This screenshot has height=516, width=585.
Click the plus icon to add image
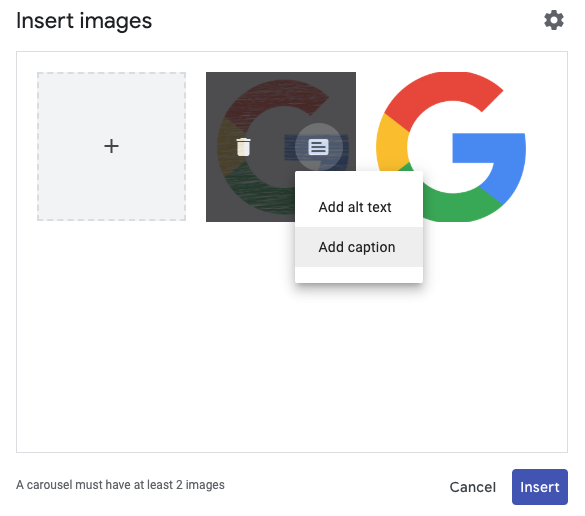tap(111, 146)
